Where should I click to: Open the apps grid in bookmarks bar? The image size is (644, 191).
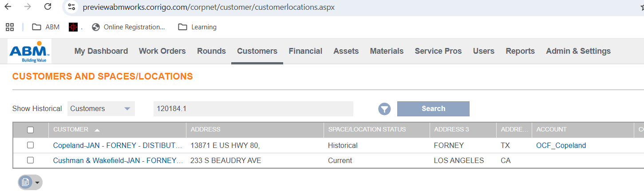click(x=10, y=27)
